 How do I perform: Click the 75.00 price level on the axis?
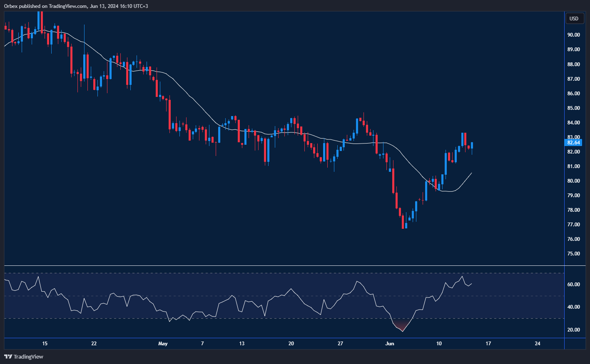point(573,254)
